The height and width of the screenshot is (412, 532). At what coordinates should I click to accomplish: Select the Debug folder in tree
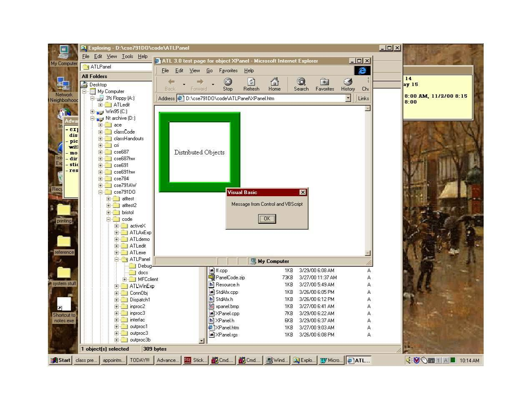pyautogui.click(x=144, y=266)
